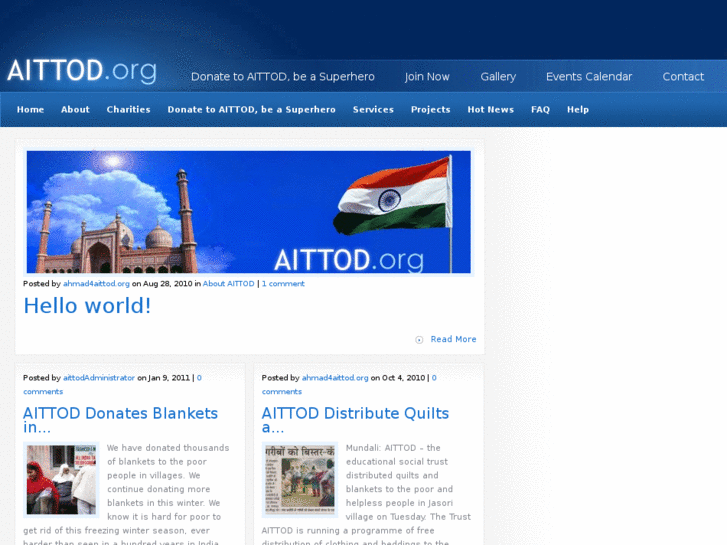Click the AITTOD.org site logo
The image size is (727, 545).
pos(82,71)
